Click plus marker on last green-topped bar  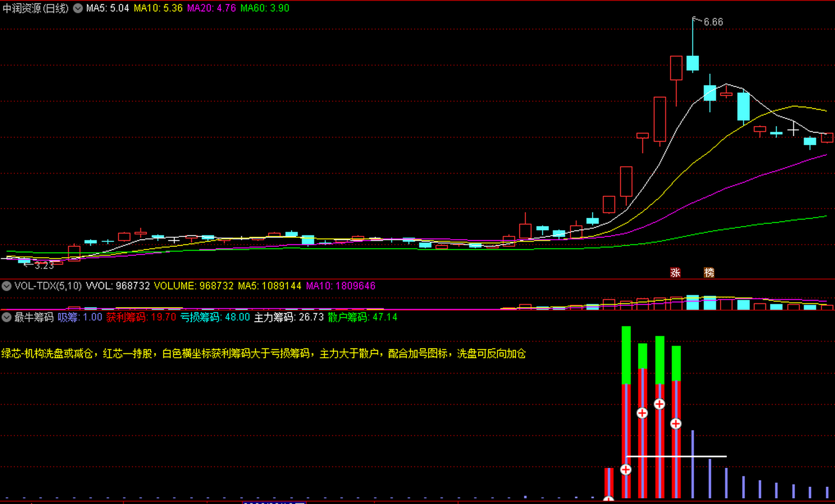(x=676, y=424)
